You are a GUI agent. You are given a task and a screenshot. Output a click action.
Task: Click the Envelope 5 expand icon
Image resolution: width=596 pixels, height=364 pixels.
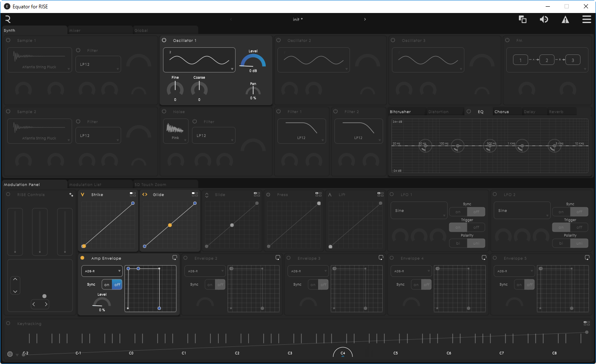tap(587, 258)
